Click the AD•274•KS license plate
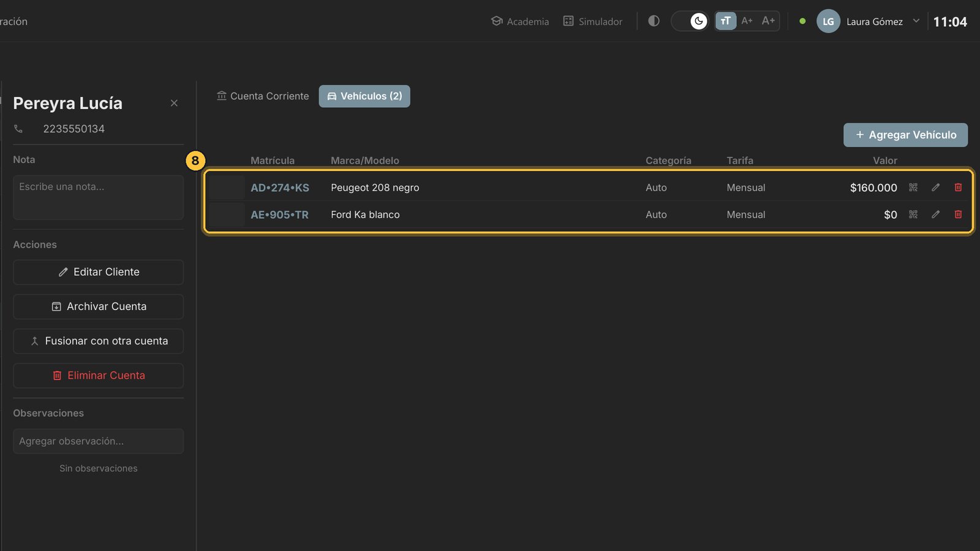This screenshot has width=980, height=551. click(280, 188)
